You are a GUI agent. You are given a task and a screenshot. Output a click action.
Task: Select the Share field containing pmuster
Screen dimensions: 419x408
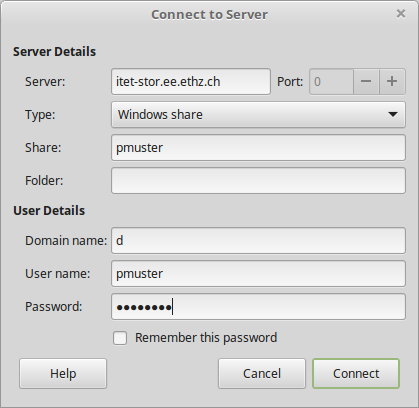click(x=258, y=148)
